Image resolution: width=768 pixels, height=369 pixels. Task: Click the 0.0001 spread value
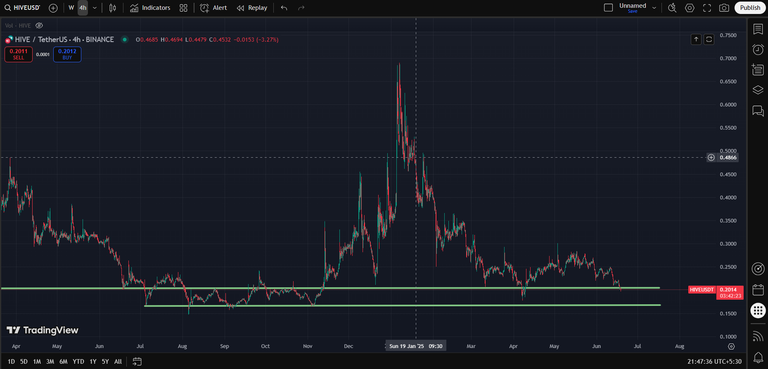click(43, 54)
